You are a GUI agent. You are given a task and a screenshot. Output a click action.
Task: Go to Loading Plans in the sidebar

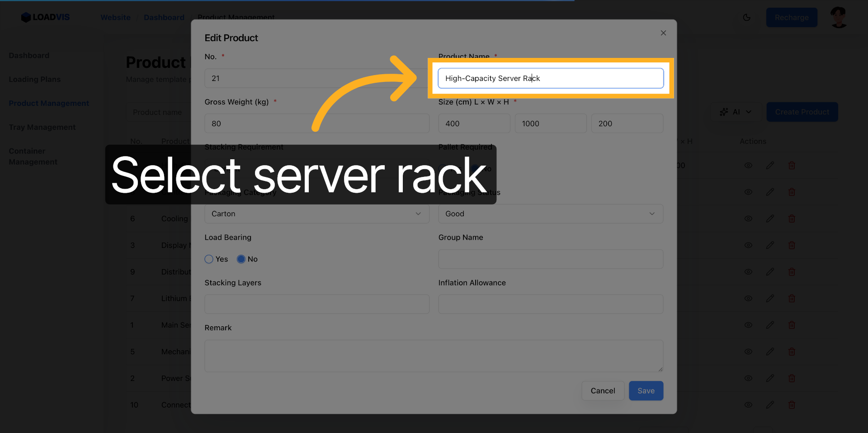pos(35,79)
